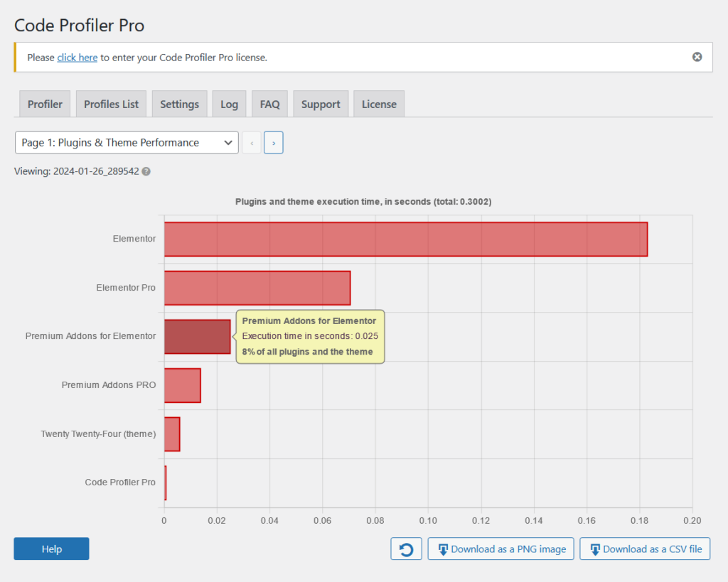Click the Premium Addons for Elementor bar
This screenshot has width=728, height=582.
click(x=198, y=337)
